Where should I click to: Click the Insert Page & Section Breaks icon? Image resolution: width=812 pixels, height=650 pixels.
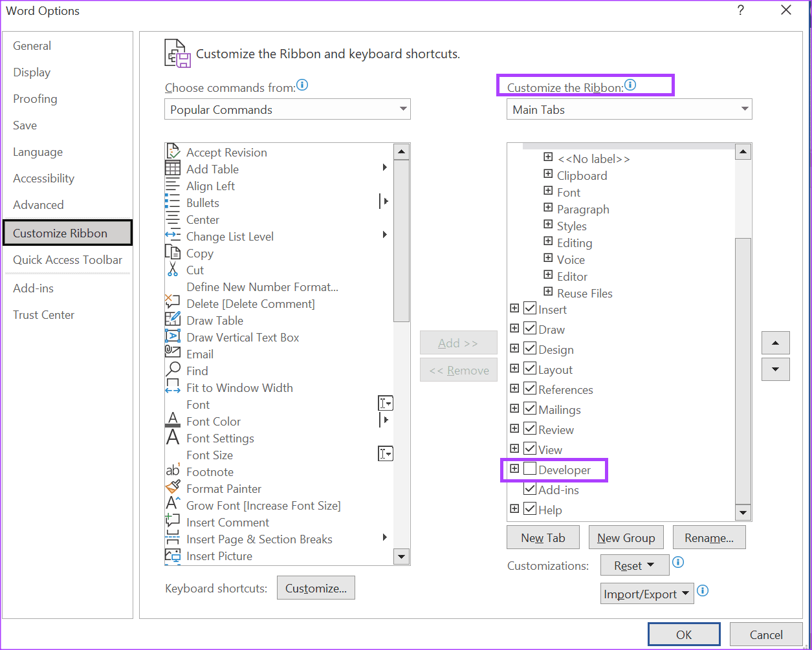point(173,539)
